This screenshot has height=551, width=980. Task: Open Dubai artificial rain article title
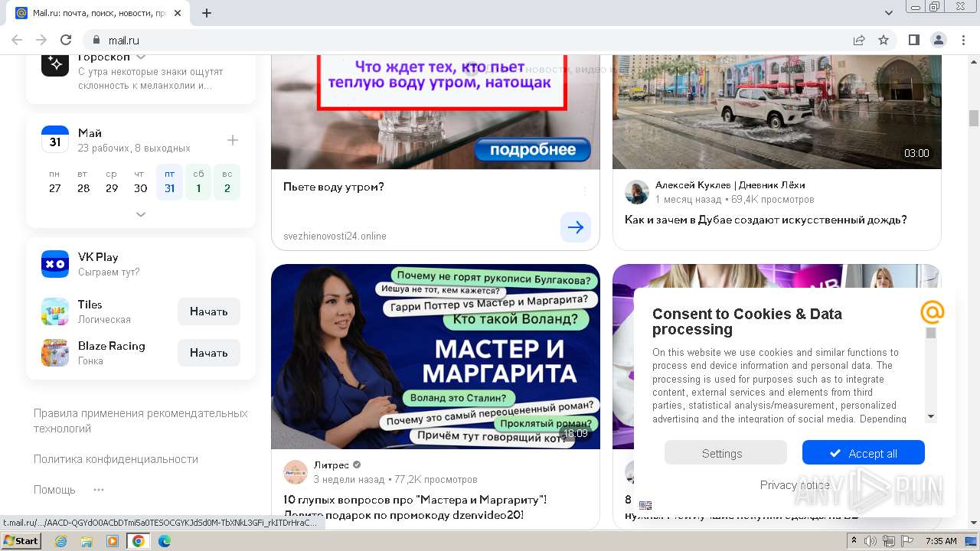766,220
